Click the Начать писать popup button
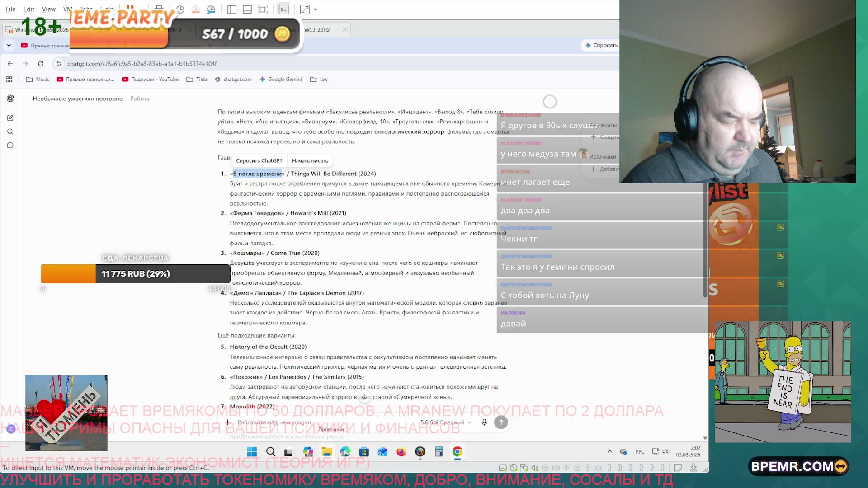This screenshot has height=488, width=868. pos(310,160)
